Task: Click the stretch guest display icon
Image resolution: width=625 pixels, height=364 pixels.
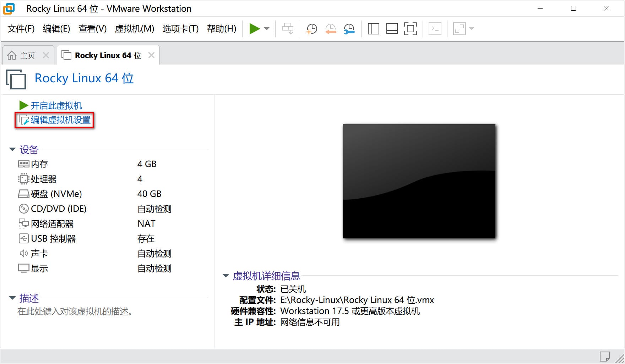Action: click(x=459, y=29)
